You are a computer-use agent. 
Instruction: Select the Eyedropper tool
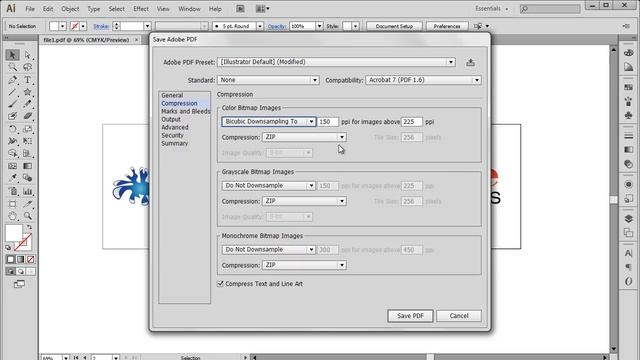click(x=12, y=178)
